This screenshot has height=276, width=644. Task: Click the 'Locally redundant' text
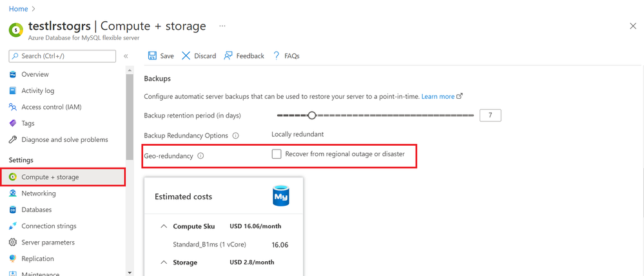pyautogui.click(x=298, y=134)
